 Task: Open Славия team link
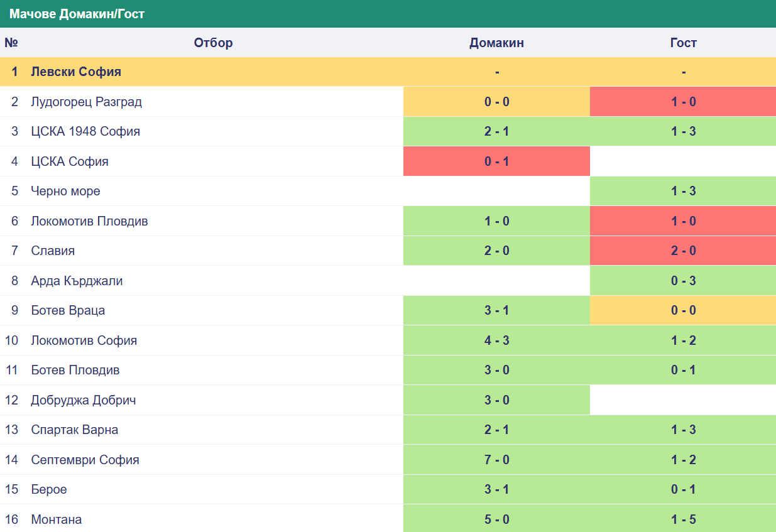click(x=53, y=251)
